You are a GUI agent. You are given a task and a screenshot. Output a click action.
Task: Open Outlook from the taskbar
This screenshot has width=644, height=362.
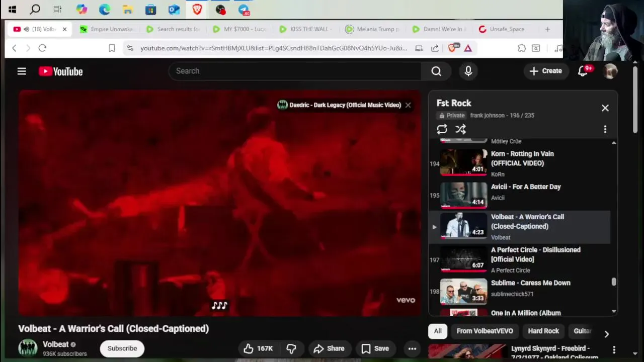(x=174, y=9)
